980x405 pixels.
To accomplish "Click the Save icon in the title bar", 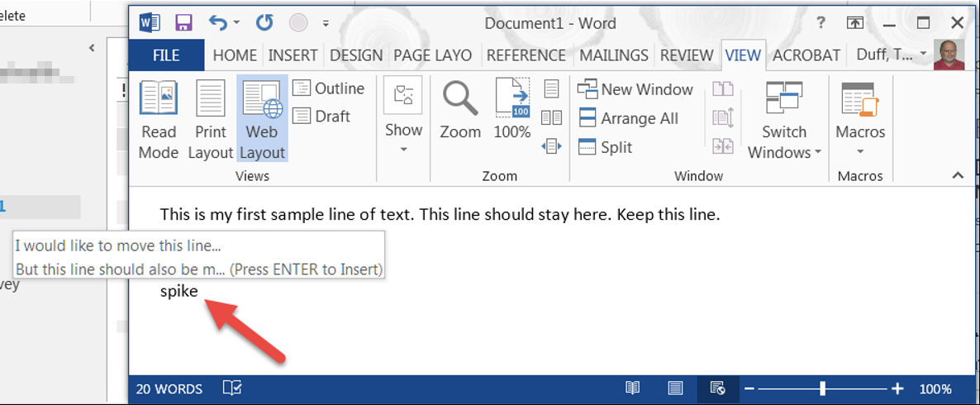I will tap(183, 23).
